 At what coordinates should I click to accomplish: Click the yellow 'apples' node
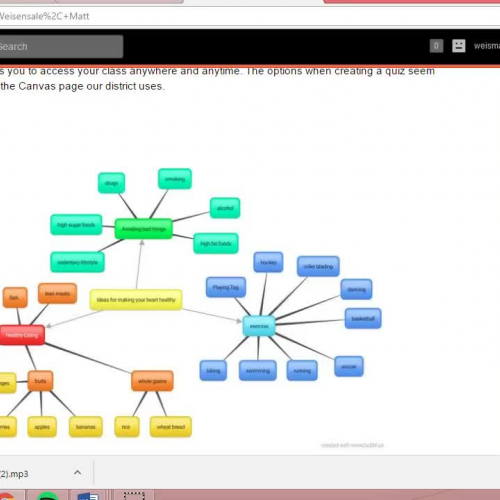(x=42, y=427)
